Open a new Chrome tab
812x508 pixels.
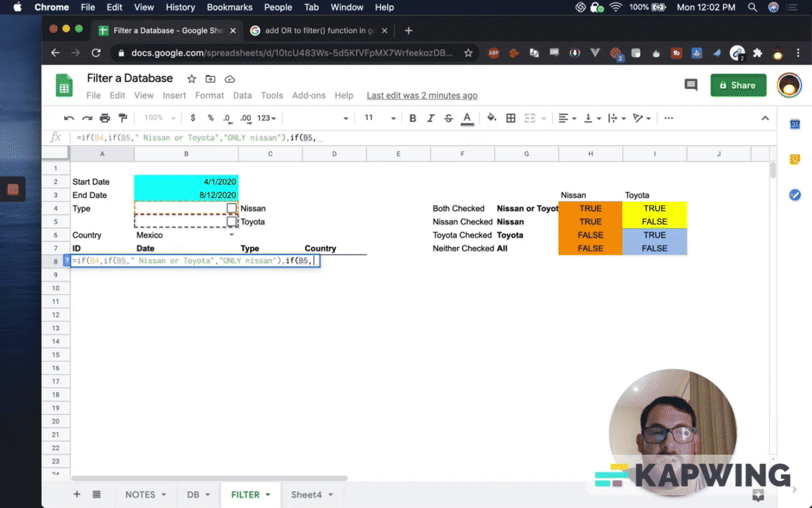[x=409, y=30]
